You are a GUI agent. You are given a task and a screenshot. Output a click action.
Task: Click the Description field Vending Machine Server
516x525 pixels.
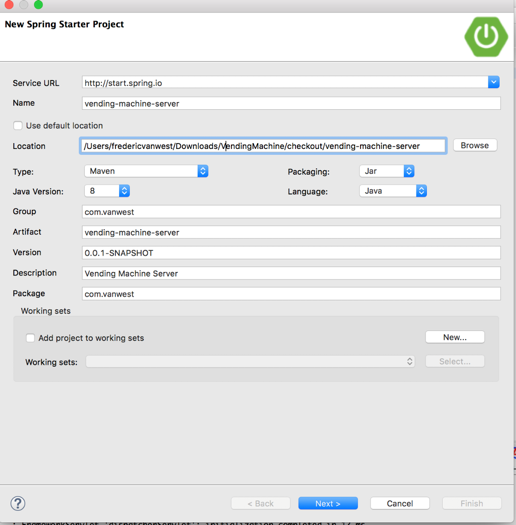click(x=291, y=273)
